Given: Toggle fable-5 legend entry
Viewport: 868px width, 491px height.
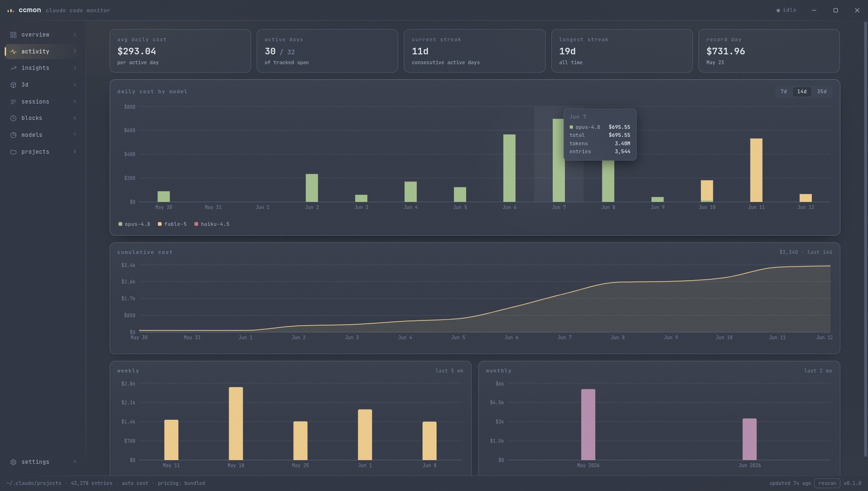Looking at the screenshot, I should click(x=172, y=224).
